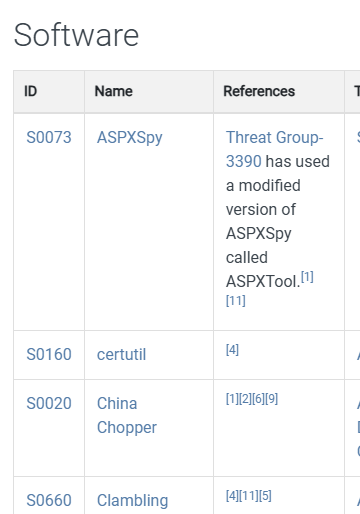
Task: Open the Clambling software link
Action: pos(132,501)
